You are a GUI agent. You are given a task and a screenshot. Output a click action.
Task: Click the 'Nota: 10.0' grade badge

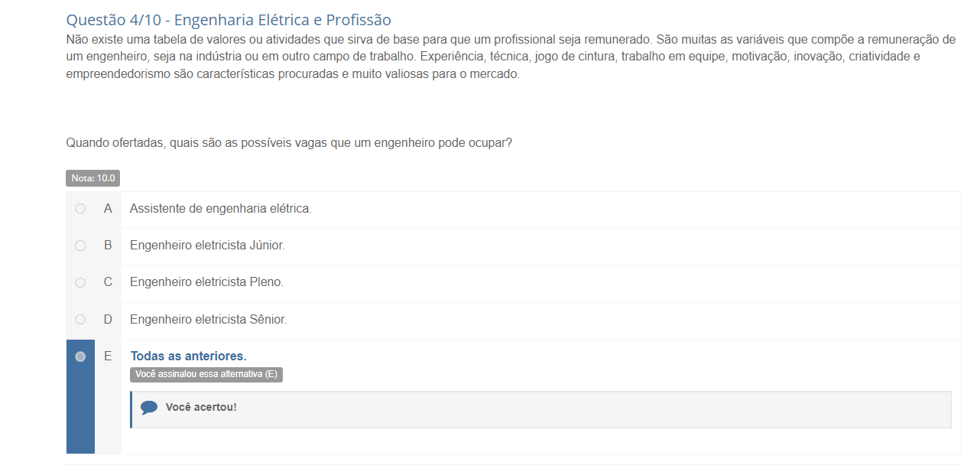click(92, 178)
